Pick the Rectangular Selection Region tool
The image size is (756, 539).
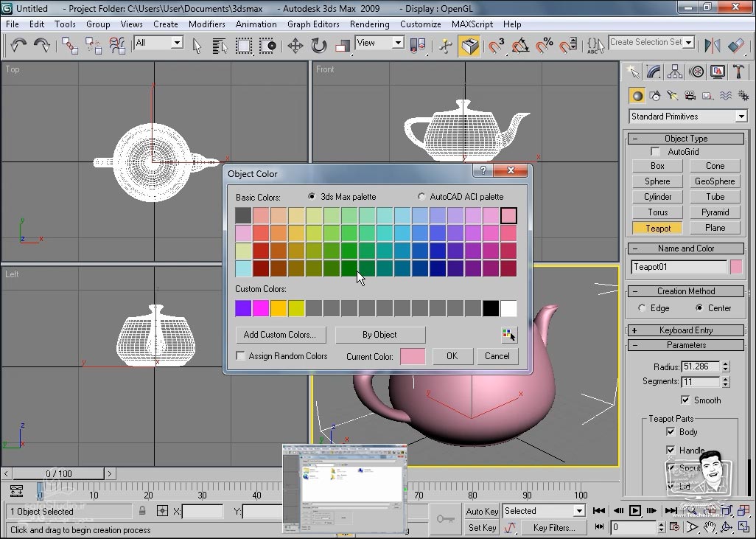244,46
